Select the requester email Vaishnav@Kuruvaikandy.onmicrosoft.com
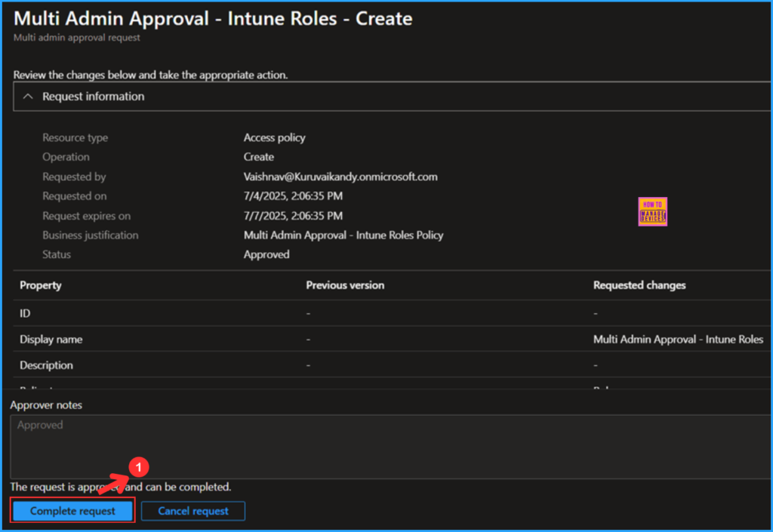 (340, 177)
